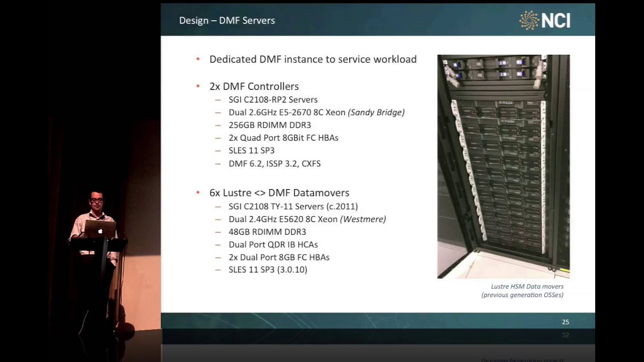Image resolution: width=644 pixels, height=362 pixels.
Task: Click the NCI logo on the slide header
Action: [x=545, y=20]
